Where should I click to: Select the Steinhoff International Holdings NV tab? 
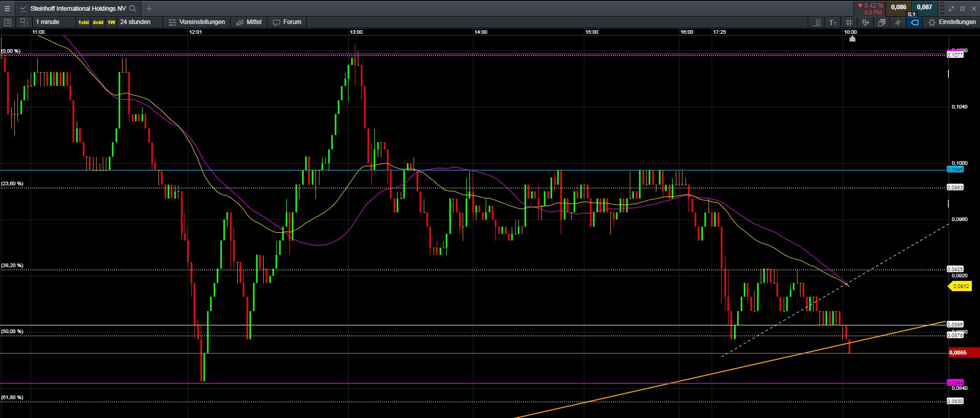point(78,9)
